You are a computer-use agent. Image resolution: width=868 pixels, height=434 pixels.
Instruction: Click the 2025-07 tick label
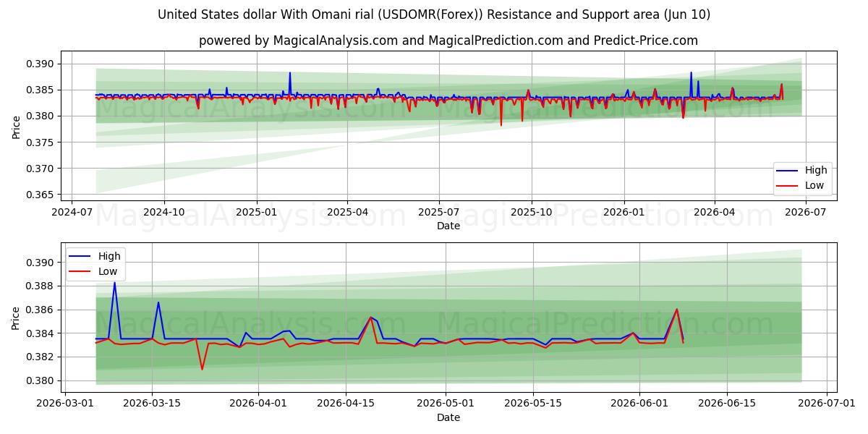click(439, 212)
